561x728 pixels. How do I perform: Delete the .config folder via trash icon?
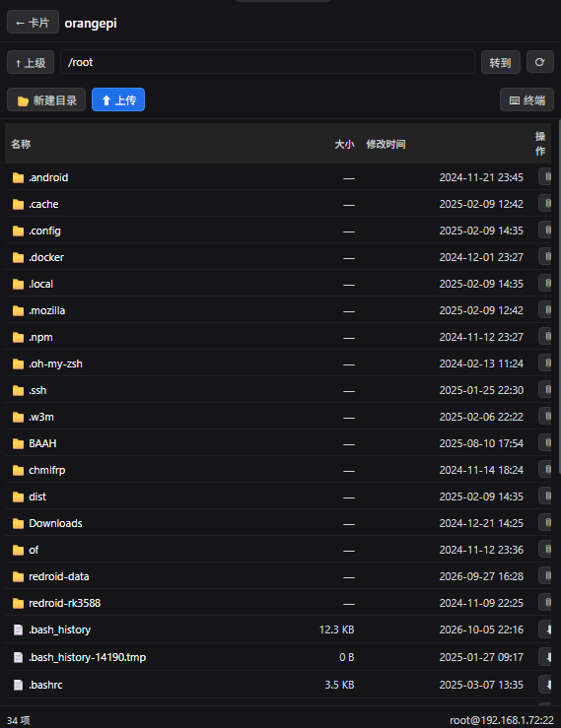(x=545, y=230)
